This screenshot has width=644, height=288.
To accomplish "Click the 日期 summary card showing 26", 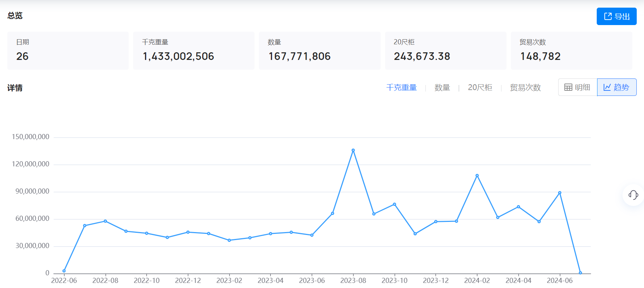I will pos(68,50).
